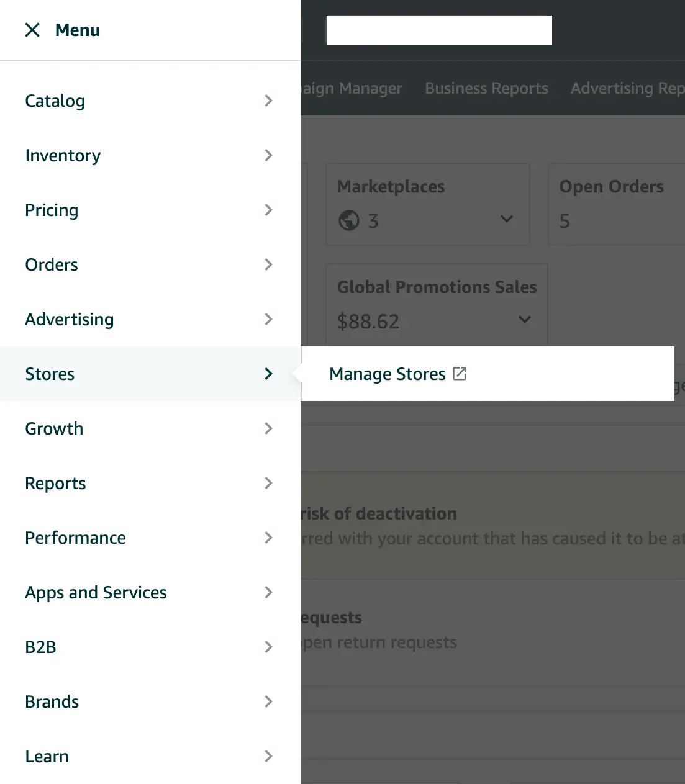This screenshot has height=784, width=685.
Task: Click the Open Orders count of 5
Action: (565, 220)
